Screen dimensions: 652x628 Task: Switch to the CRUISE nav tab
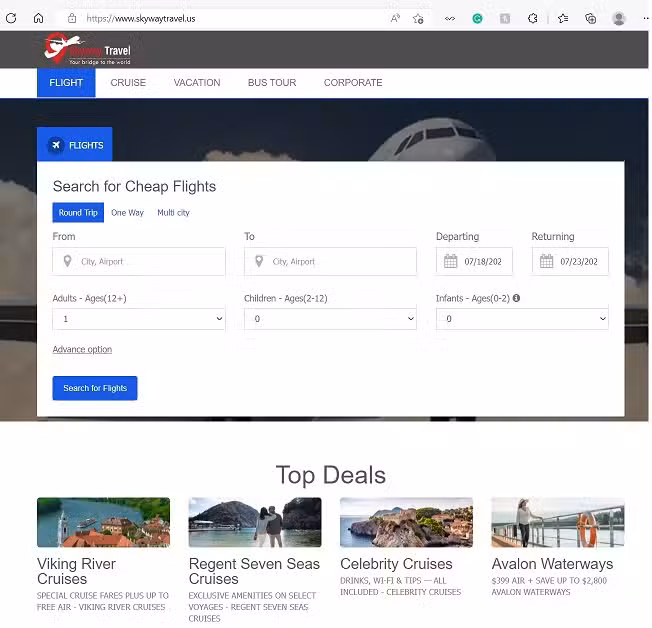pos(128,82)
